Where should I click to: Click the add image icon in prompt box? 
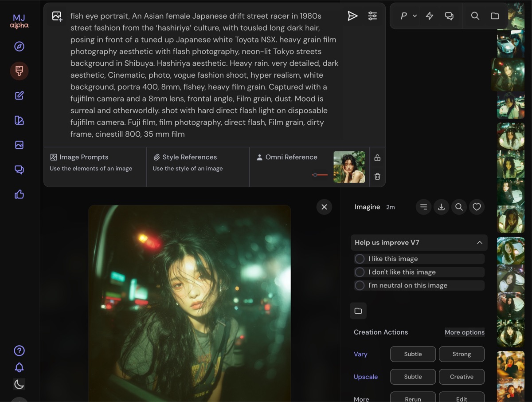coord(57,16)
